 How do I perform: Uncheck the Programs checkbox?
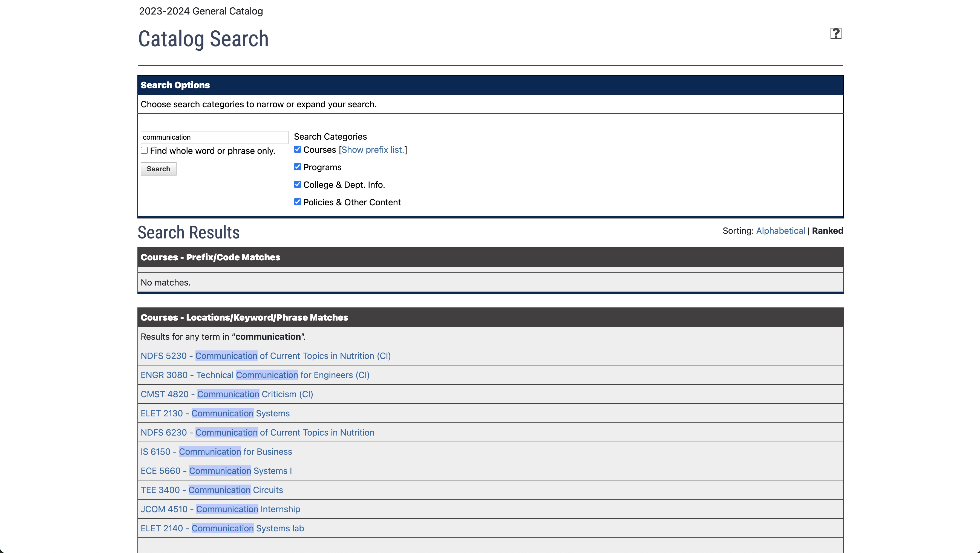[298, 167]
